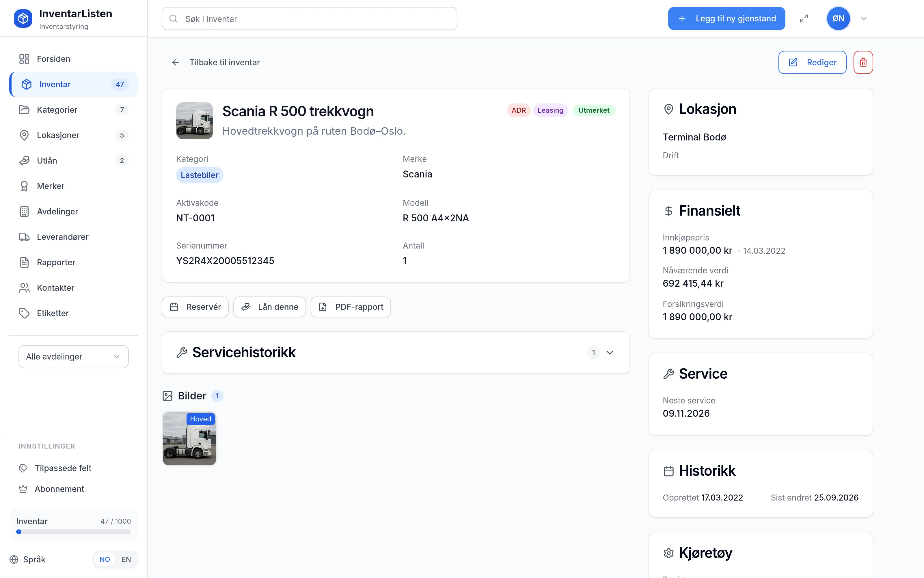Screen dimensions: 924x578
Task: Click the Servicehistorikk wrench icon
Action: pos(182,353)
